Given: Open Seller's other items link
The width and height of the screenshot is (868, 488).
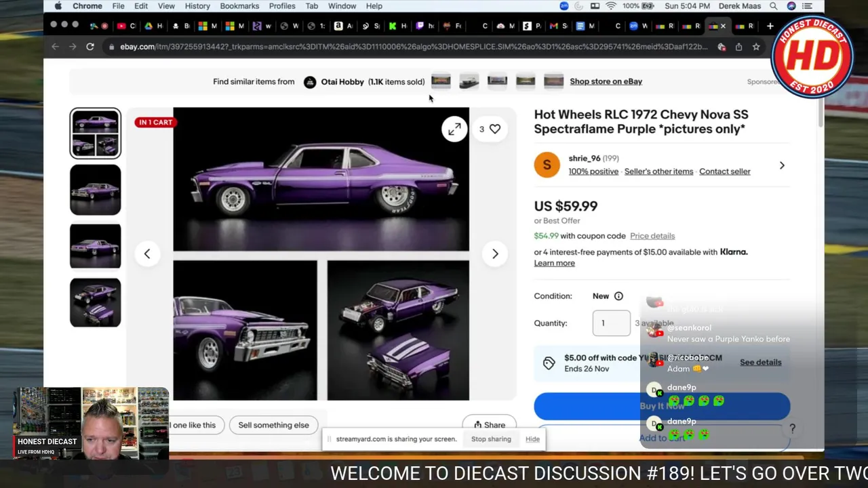Looking at the screenshot, I should click(658, 171).
